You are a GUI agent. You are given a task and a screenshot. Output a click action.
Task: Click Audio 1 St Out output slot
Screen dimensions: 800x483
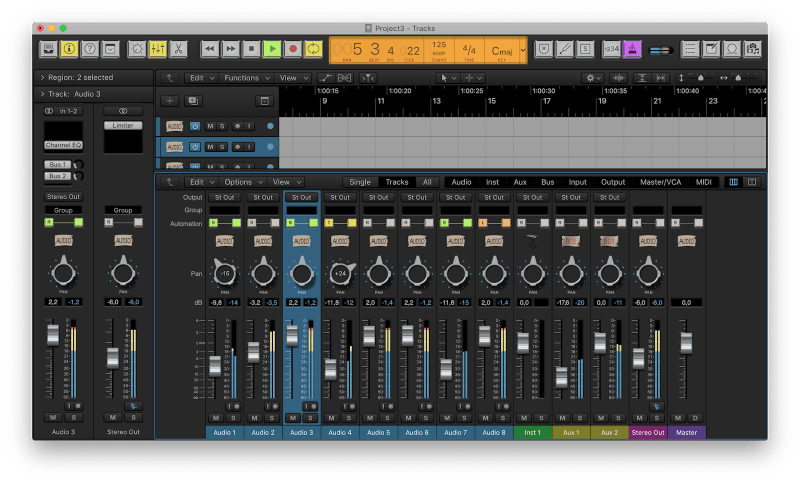pyautogui.click(x=224, y=197)
